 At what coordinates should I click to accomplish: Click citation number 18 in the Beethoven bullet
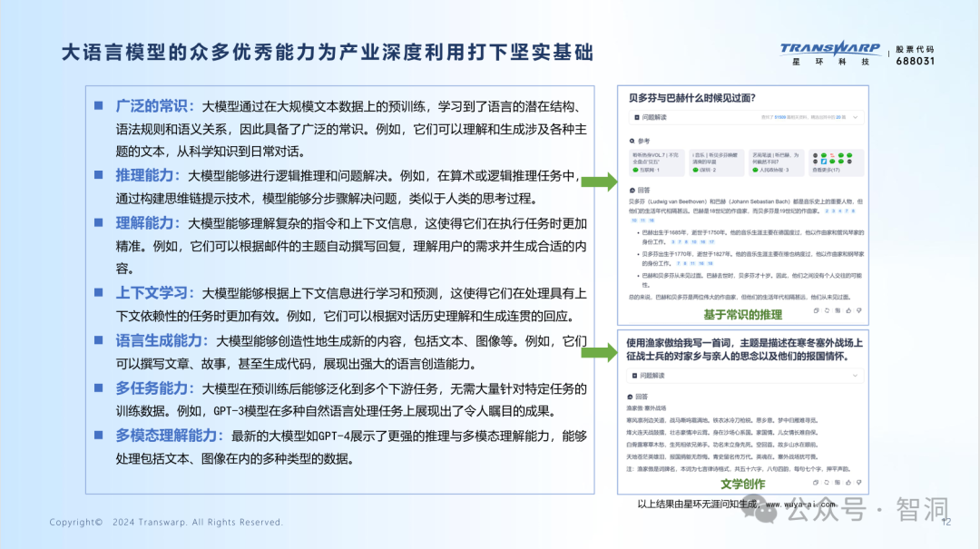pyautogui.click(x=710, y=264)
